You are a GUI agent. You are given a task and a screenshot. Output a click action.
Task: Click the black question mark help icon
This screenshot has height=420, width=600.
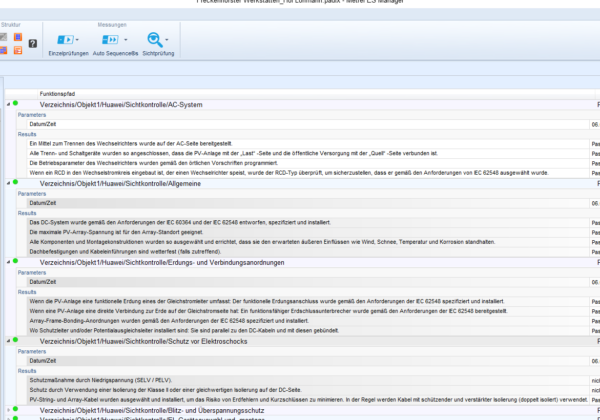tap(33, 43)
